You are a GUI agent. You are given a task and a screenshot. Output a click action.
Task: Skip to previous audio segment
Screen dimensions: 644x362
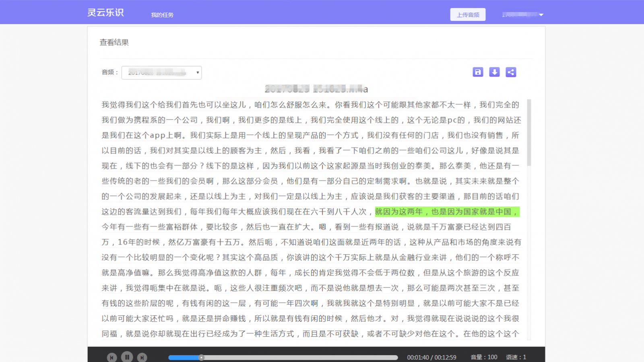click(x=112, y=357)
